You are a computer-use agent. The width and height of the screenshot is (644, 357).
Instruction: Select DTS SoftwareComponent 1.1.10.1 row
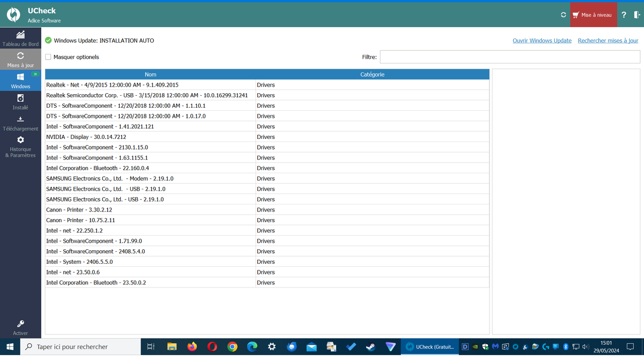click(267, 106)
